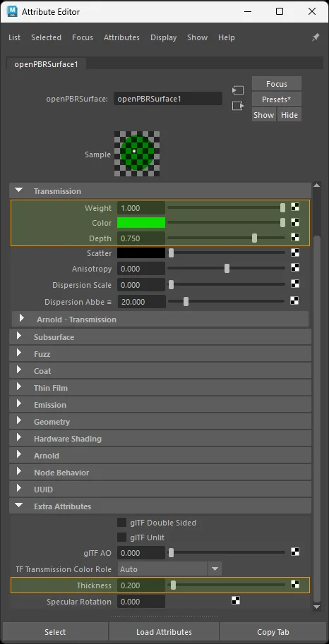Click the glTF AO map checker icon
329x644 pixels.
pyautogui.click(x=295, y=552)
